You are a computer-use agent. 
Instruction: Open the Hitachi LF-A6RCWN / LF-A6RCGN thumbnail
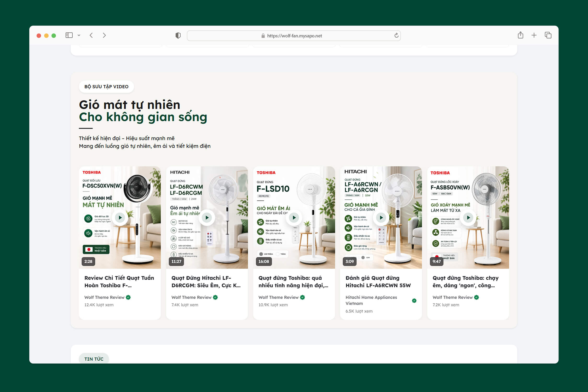click(381, 217)
